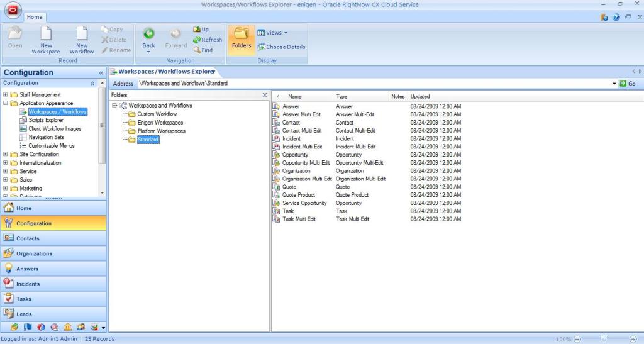Toggle the Folders pane button
This screenshot has height=344, width=644.
[x=241, y=39]
